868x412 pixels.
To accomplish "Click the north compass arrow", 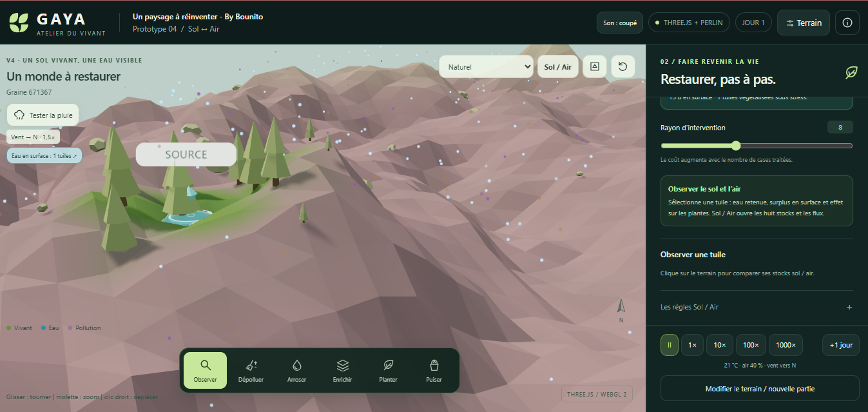I will (621, 308).
